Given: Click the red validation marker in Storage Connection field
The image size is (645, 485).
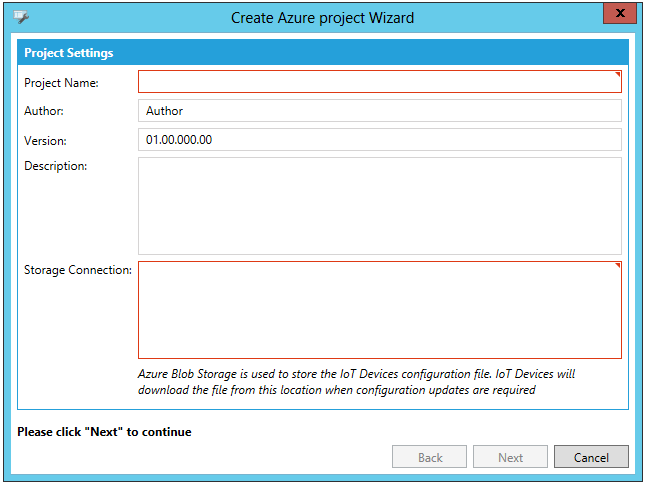Looking at the screenshot, I should click(618, 266).
